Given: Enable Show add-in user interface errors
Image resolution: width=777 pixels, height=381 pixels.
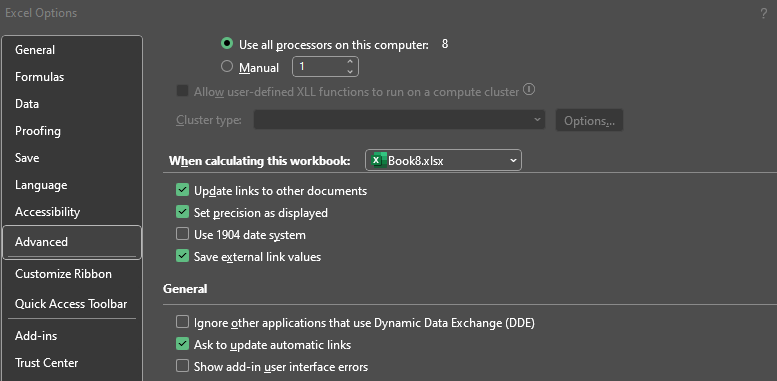Looking at the screenshot, I should (x=182, y=366).
